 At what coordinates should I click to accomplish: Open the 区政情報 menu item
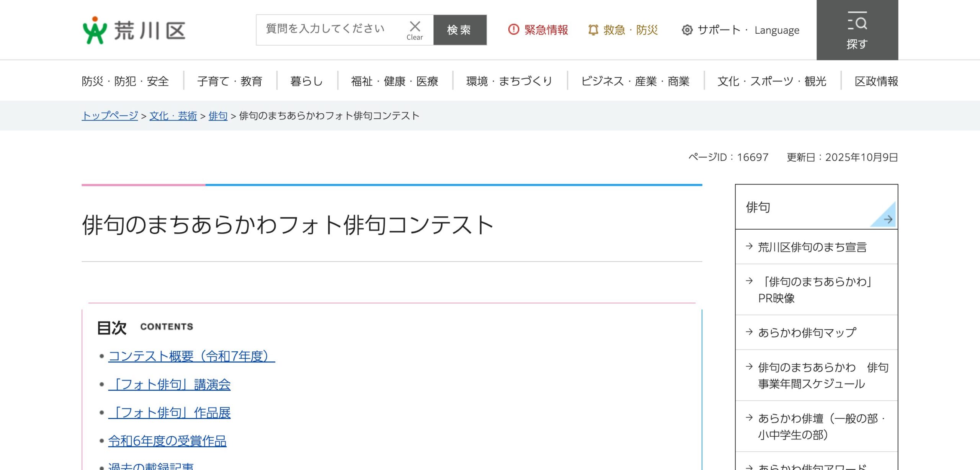pos(876,81)
